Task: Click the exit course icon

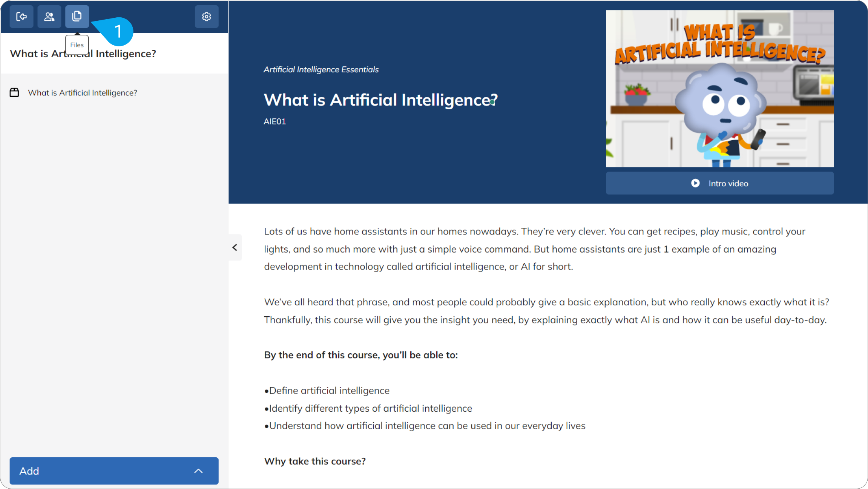Action: point(21,17)
